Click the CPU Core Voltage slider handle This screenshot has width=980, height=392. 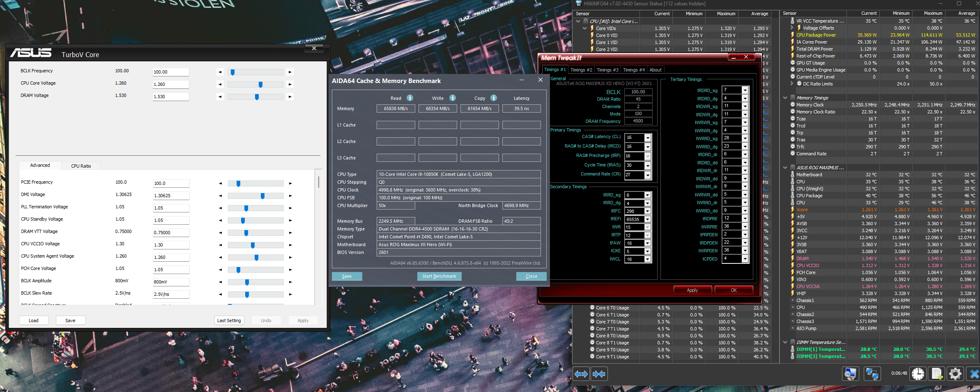pos(260,84)
